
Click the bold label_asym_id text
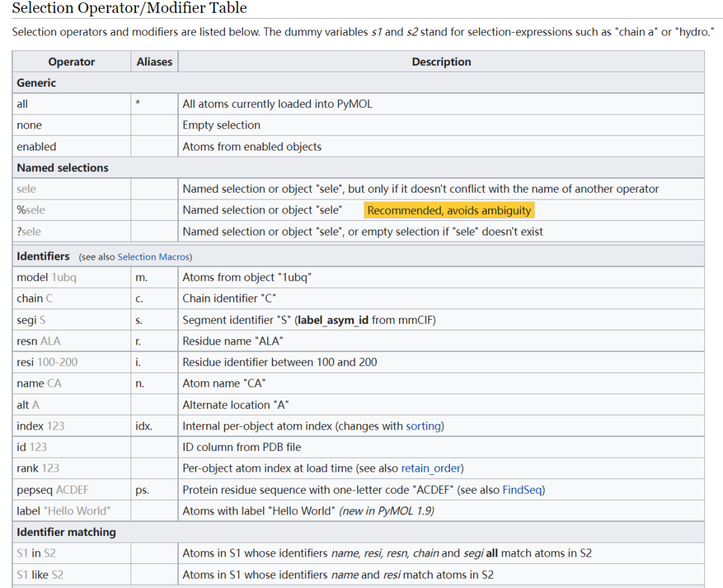tap(333, 320)
